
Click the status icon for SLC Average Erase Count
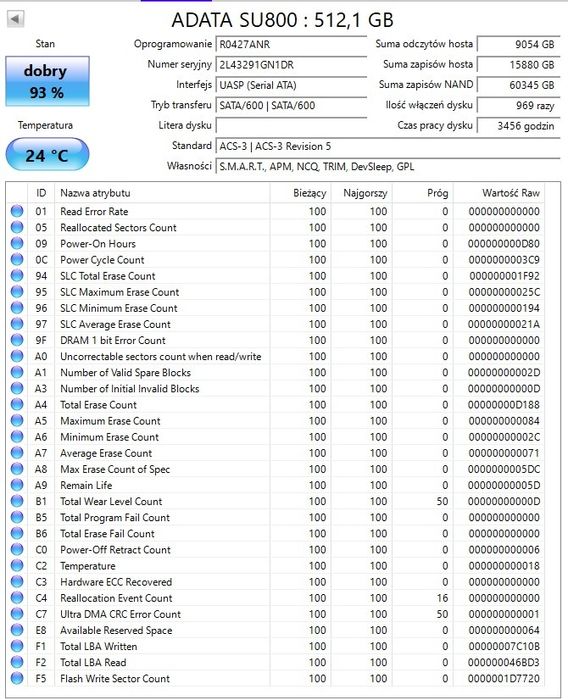coord(17,324)
